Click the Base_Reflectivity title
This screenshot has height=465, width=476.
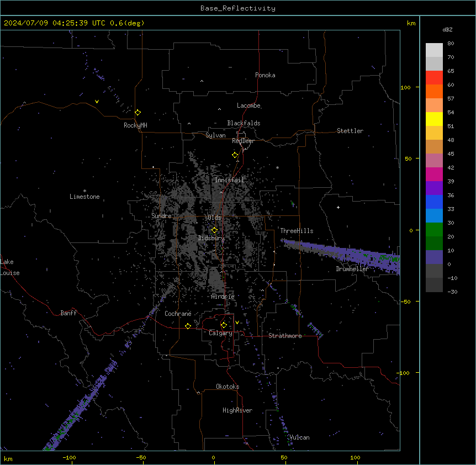238,8
